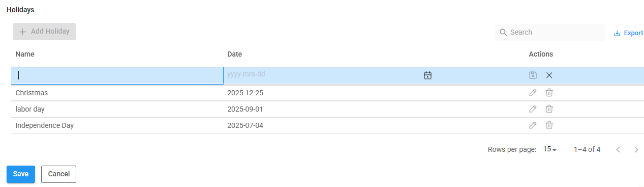
Task: Delete the labor day holiday row
Action: point(549,109)
